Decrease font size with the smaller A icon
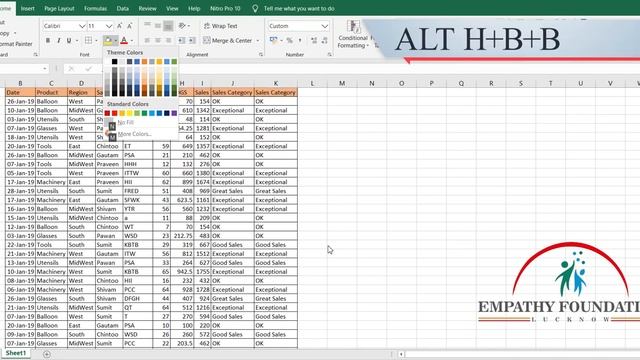Viewport: 640px width, 360px height. click(129, 26)
